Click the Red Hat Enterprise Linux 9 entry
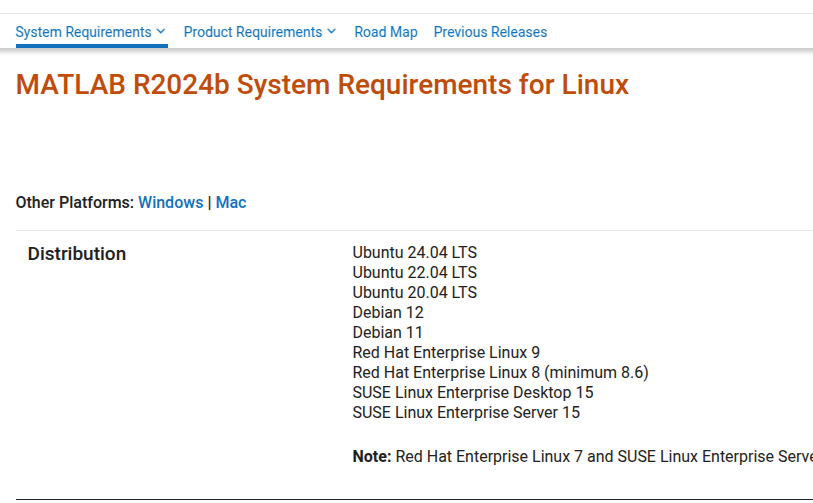This screenshot has width=813, height=503. click(446, 352)
